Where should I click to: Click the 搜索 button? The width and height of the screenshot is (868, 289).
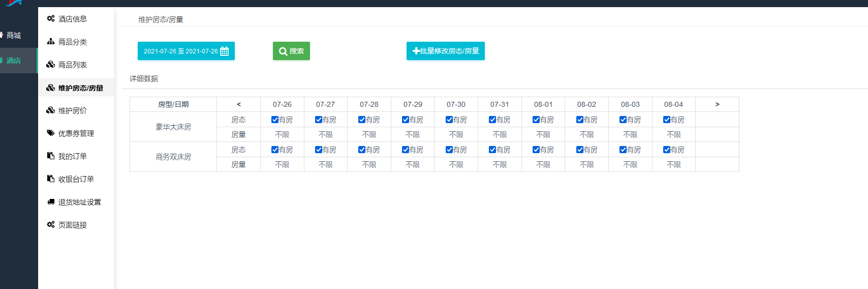[x=291, y=51]
